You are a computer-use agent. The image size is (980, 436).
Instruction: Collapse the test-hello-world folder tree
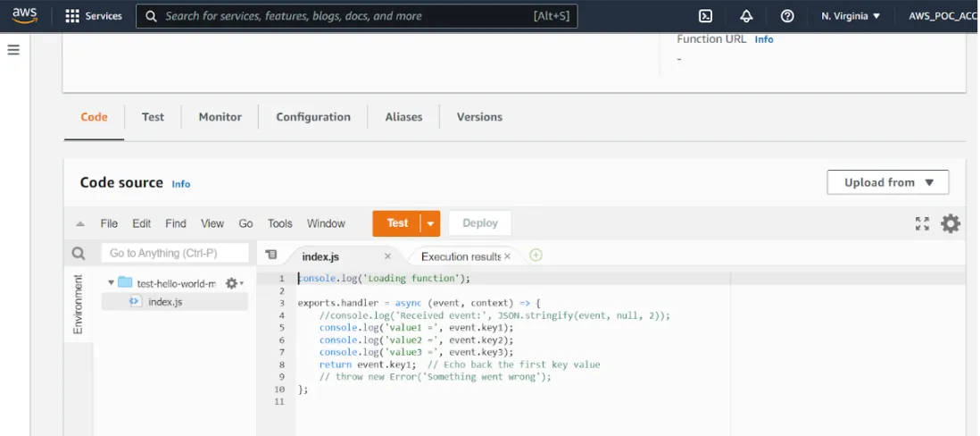pyautogui.click(x=111, y=282)
